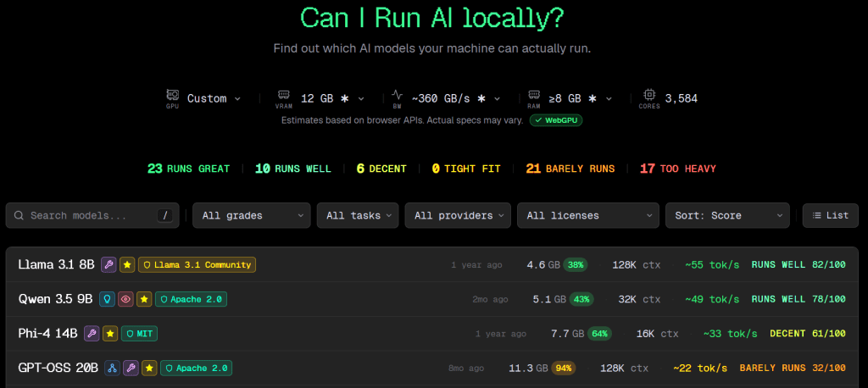Click the wrench tool-use icon on Llama 3.1 8B

coord(108,264)
